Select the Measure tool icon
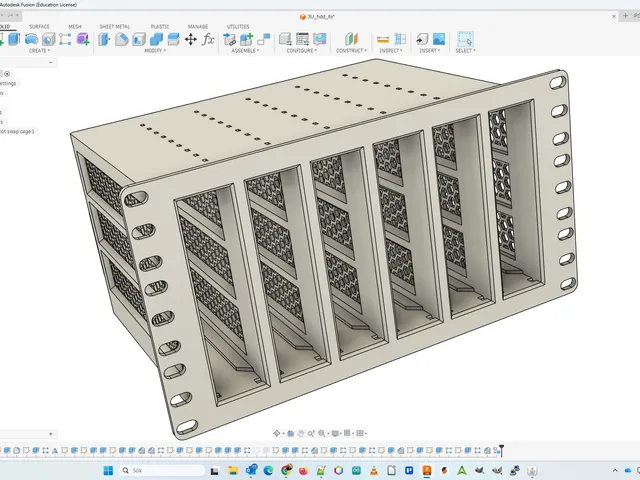The image size is (640, 480). (x=383, y=39)
